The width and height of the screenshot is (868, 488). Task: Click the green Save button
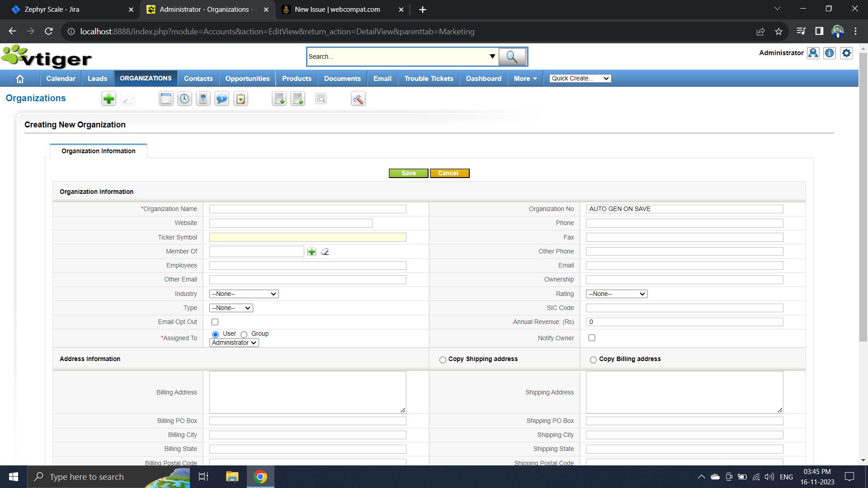point(408,174)
